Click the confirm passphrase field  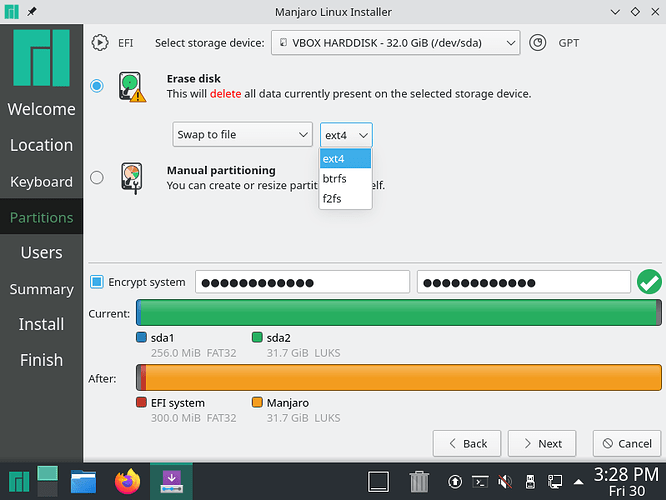tap(524, 282)
